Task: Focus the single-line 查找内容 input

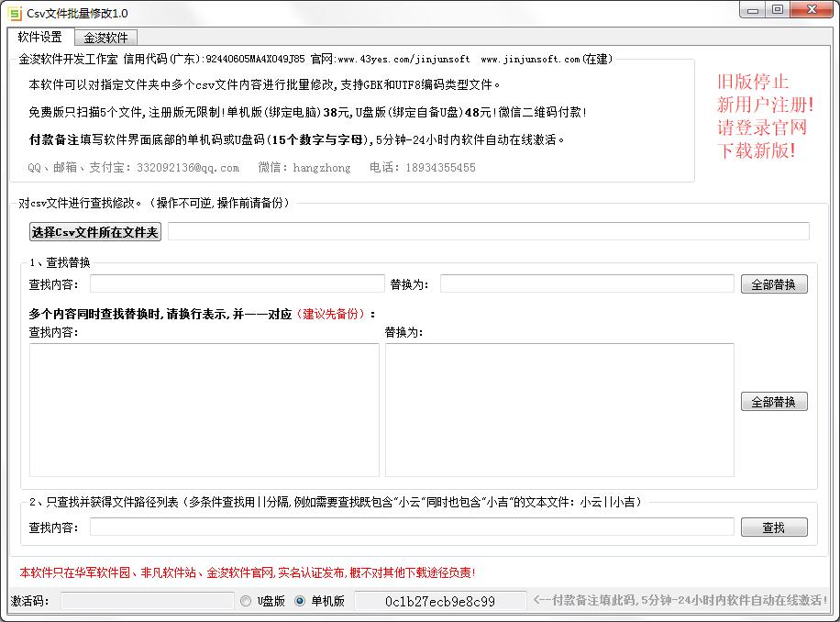Action: click(237, 284)
